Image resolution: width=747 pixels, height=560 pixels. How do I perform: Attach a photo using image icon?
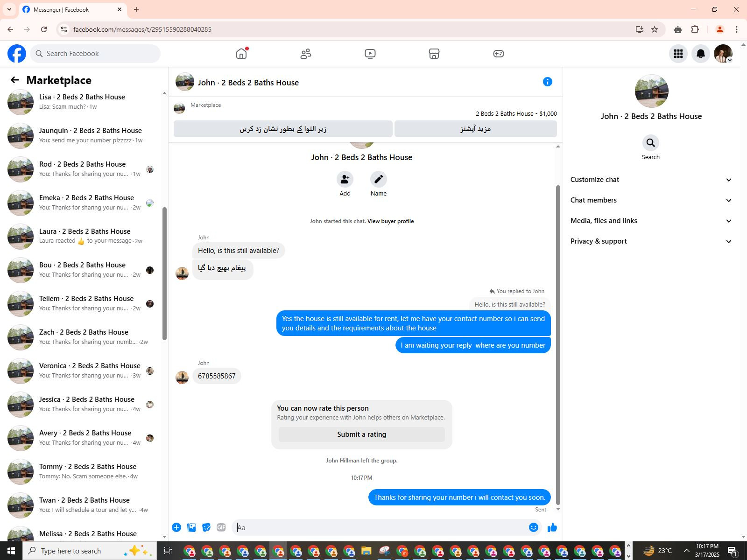191,527
